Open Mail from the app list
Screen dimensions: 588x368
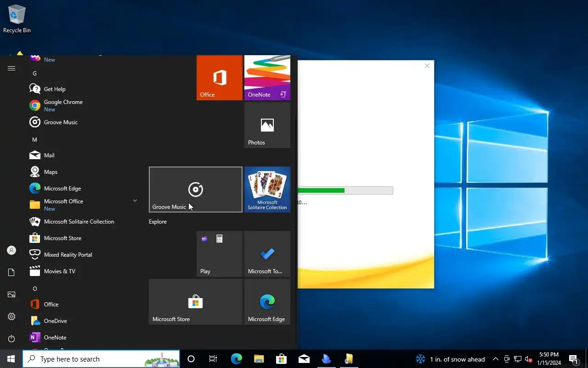[83, 155]
